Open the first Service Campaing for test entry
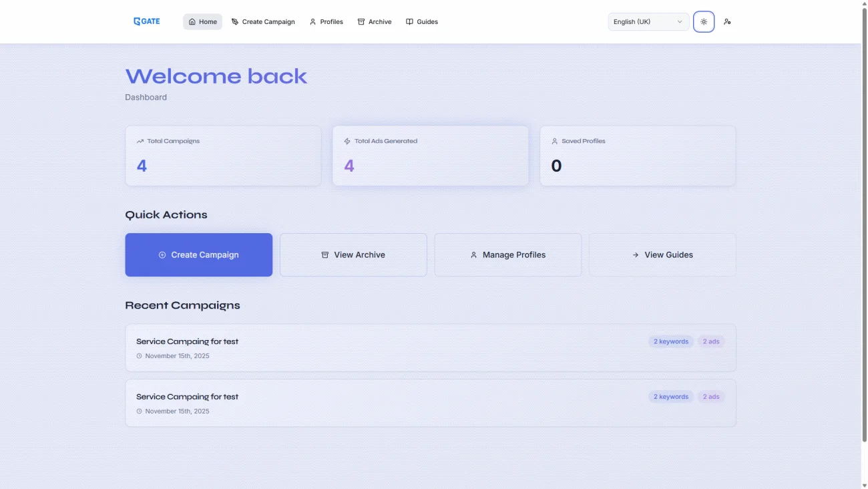Screen dimensions: 868x489 click(188, 341)
